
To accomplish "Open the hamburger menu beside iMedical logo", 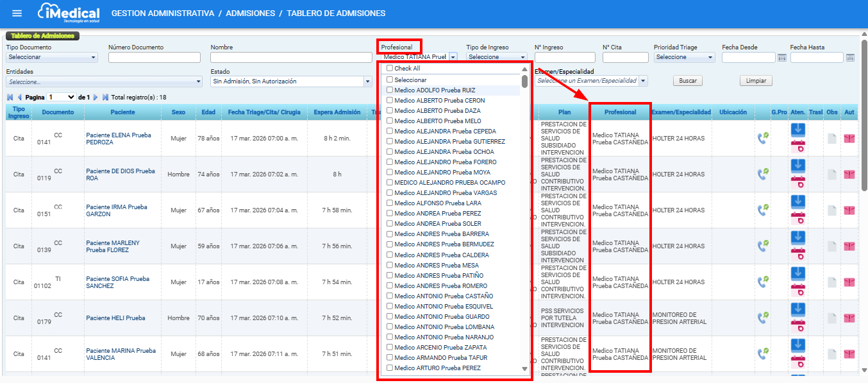I will [x=17, y=13].
